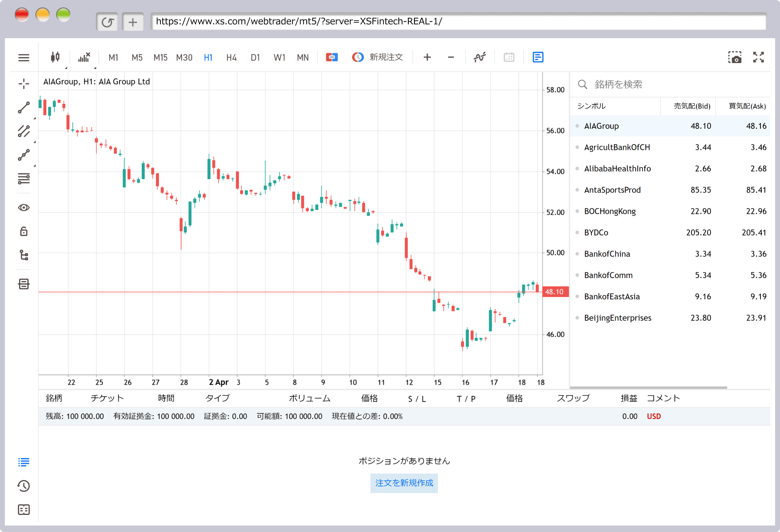Enter fullscreen mode
This screenshot has width=780, height=532.
pyautogui.click(x=758, y=57)
